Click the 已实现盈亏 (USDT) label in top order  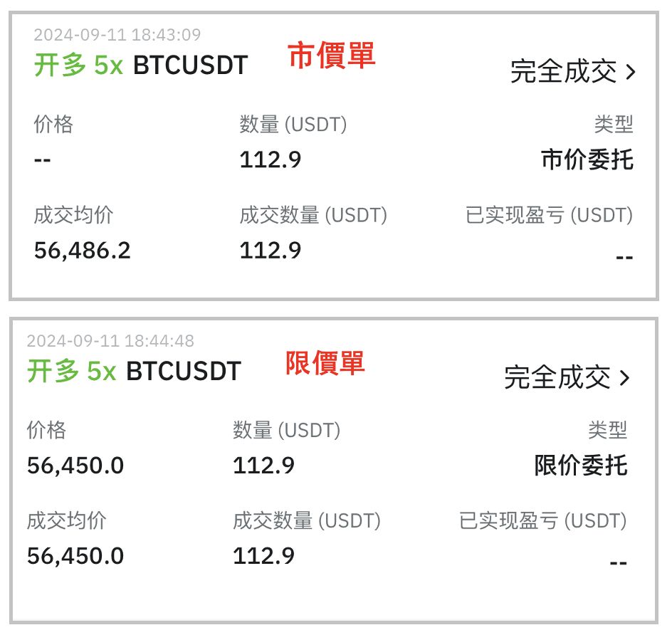click(549, 215)
